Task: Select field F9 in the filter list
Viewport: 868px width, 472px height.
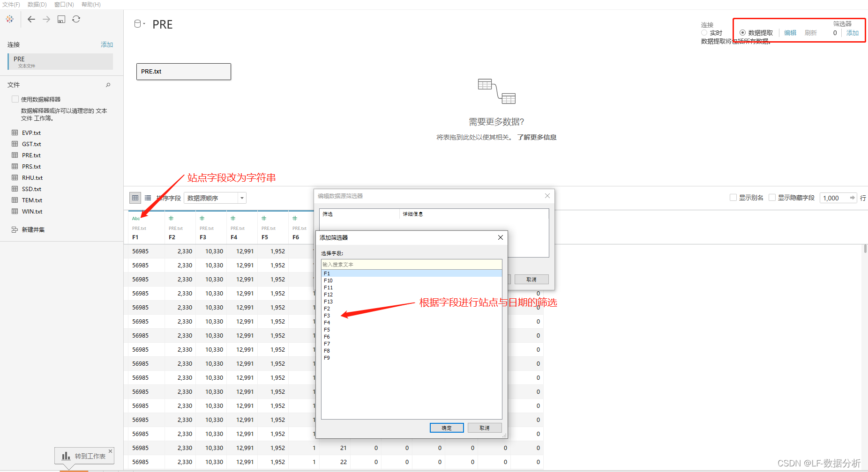Action: [412, 358]
